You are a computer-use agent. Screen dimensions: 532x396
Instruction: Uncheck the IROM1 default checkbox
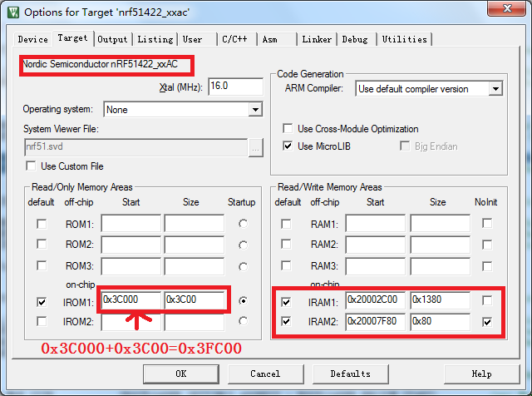(42, 302)
